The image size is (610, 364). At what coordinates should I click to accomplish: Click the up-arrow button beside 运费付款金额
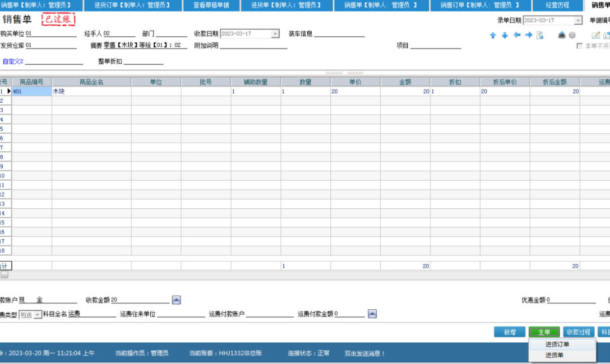(x=372, y=314)
